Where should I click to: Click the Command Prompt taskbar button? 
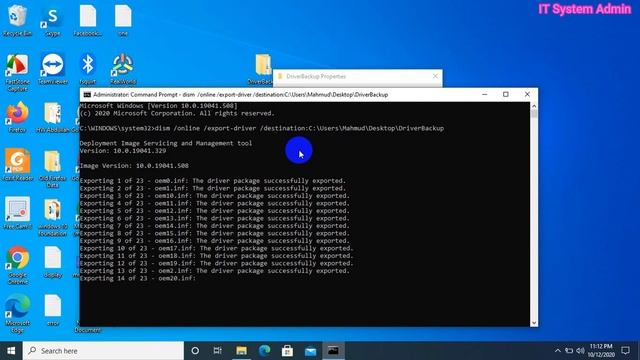click(x=333, y=351)
